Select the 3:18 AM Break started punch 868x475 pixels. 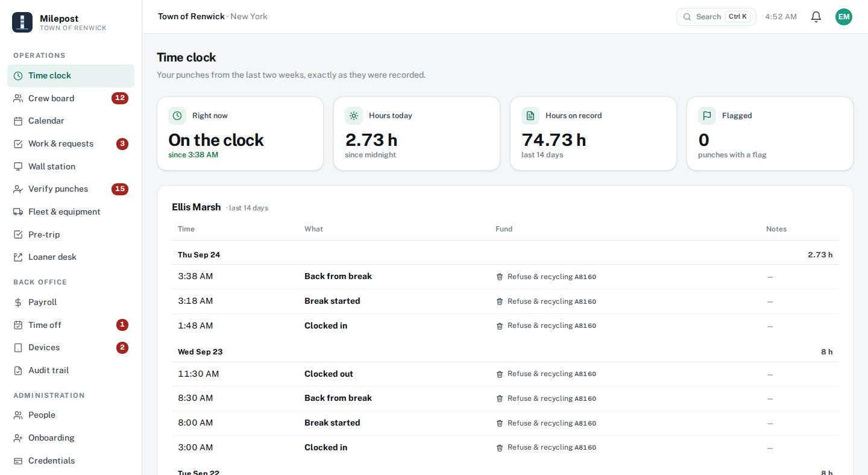point(505,301)
